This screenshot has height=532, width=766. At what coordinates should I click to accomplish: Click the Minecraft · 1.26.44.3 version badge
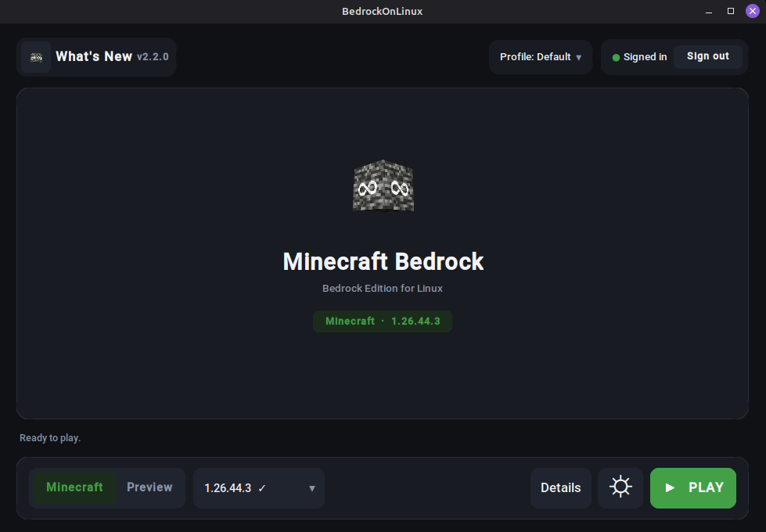(383, 322)
